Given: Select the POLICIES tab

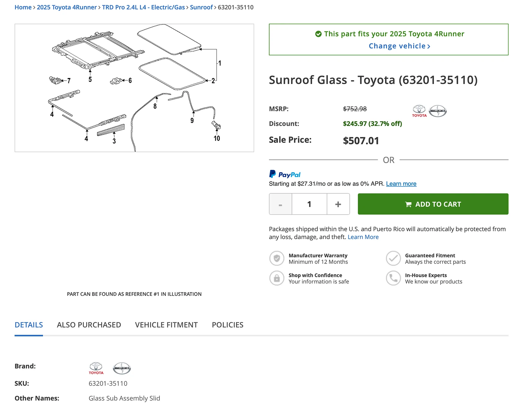Looking at the screenshot, I should (x=227, y=325).
